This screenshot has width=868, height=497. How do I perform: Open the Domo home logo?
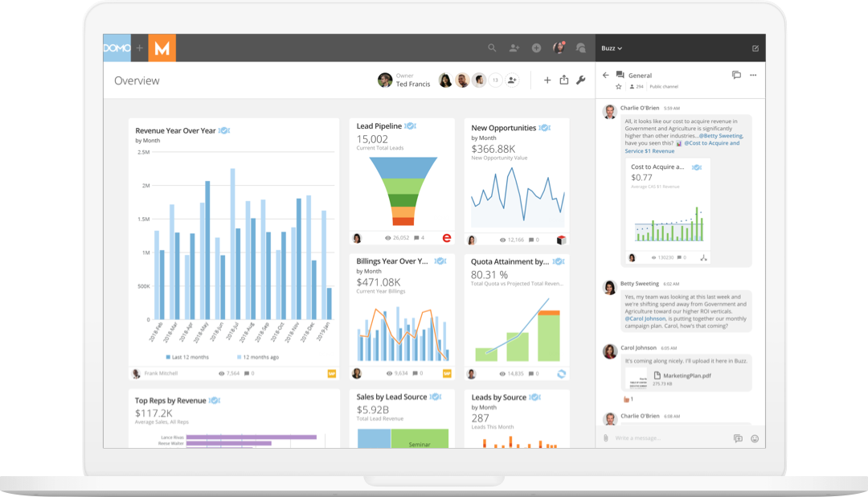(117, 48)
